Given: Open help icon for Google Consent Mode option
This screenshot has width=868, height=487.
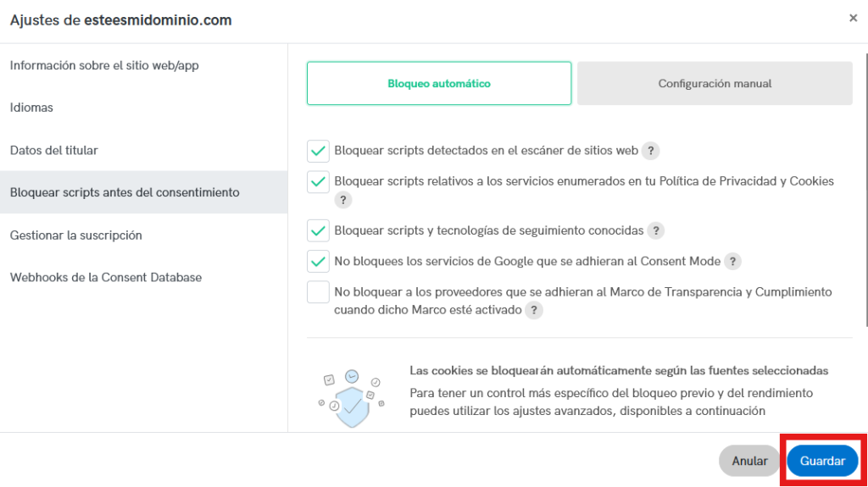Looking at the screenshot, I should pos(732,261).
